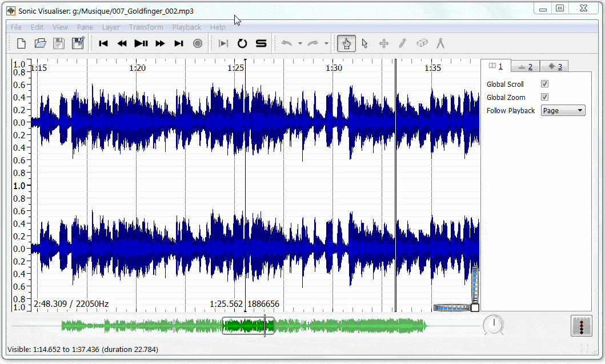This screenshot has width=605, height=364.
Task: Click the Undo arrow
Action: [x=287, y=43]
